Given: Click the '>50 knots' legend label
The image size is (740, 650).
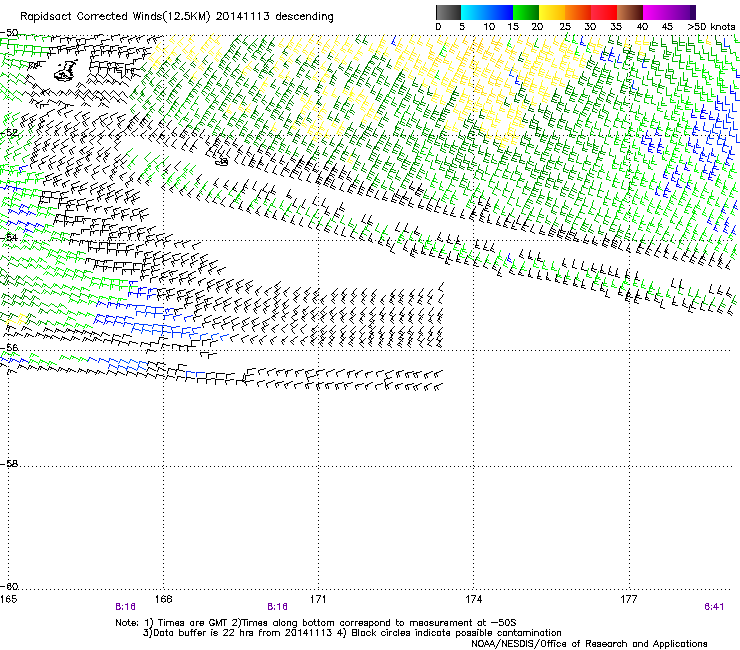Looking at the screenshot, I should pos(711,27).
